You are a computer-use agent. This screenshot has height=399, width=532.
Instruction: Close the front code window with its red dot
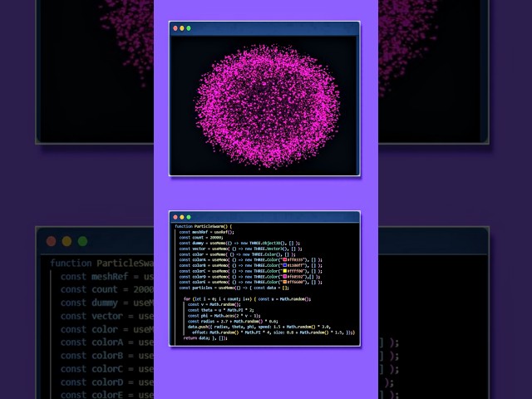click(x=175, y=217)
